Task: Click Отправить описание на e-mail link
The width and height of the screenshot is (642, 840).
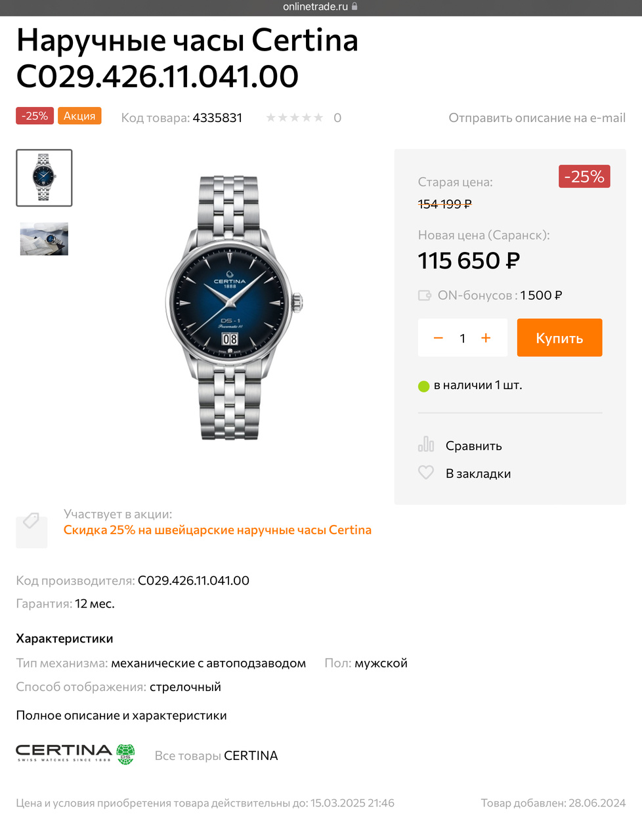Action: click(x=537, y=117)
